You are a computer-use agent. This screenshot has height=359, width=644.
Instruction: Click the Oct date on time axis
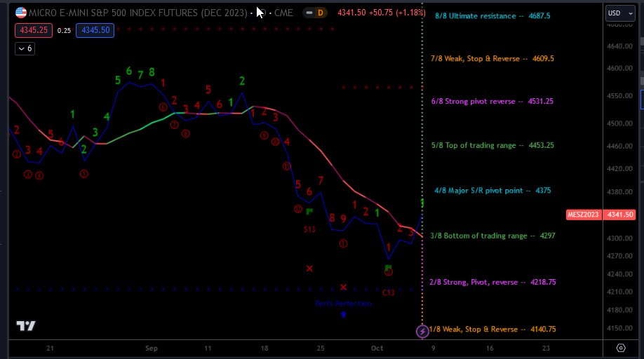coord(377,348)
